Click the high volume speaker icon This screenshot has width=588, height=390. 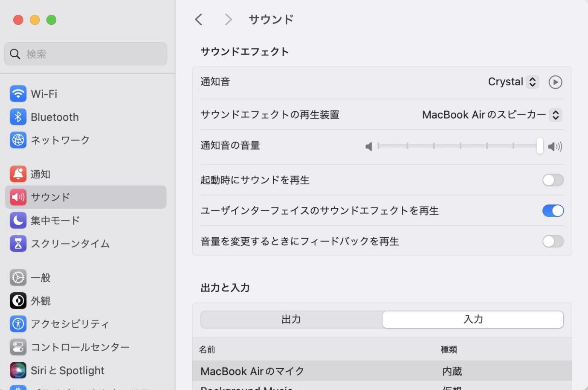(555, 146)
